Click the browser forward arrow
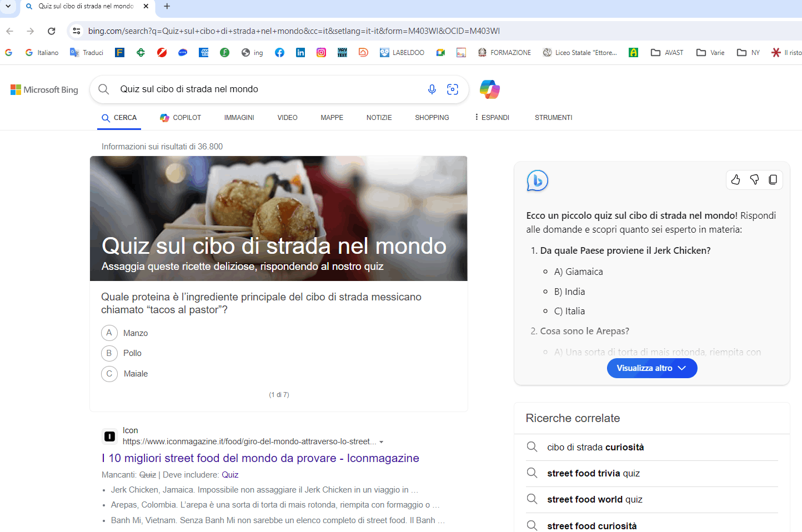Viewport: 802px width, 532px height. click(x=31, y=31)
